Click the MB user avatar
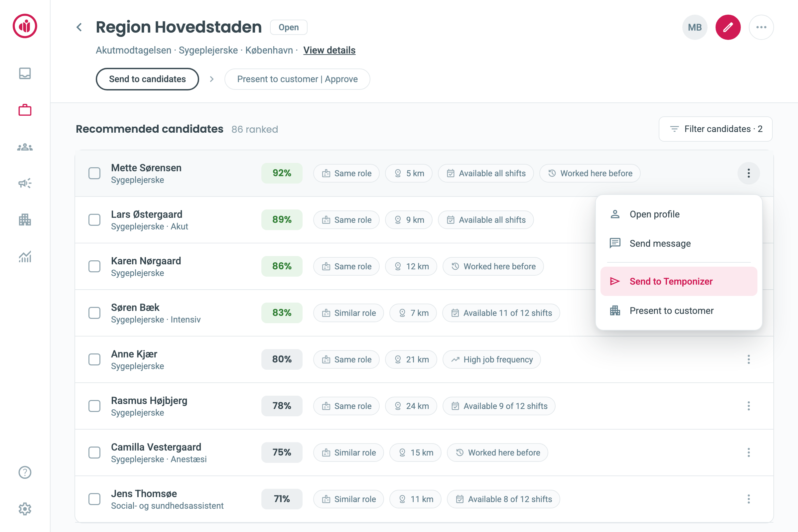 pos(695,27)
